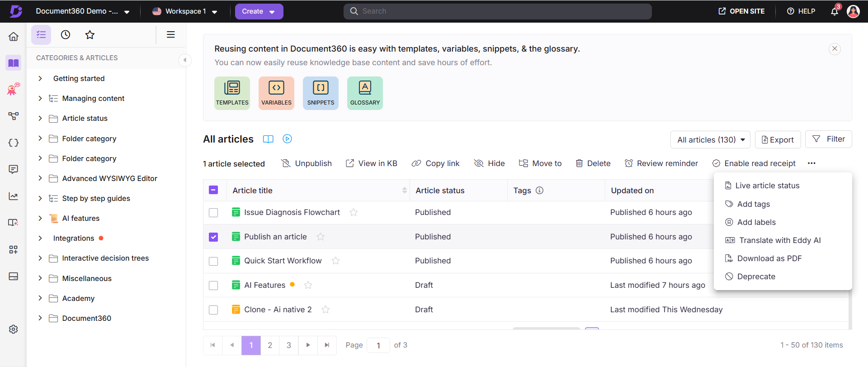Check the Quick Start Workflow checkbox

213,261
